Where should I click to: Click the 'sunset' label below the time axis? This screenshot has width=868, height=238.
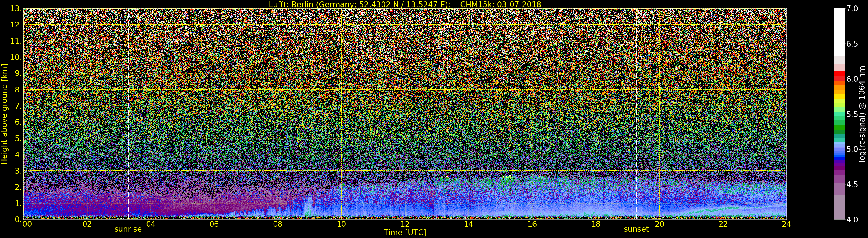[x=636, y=229]
